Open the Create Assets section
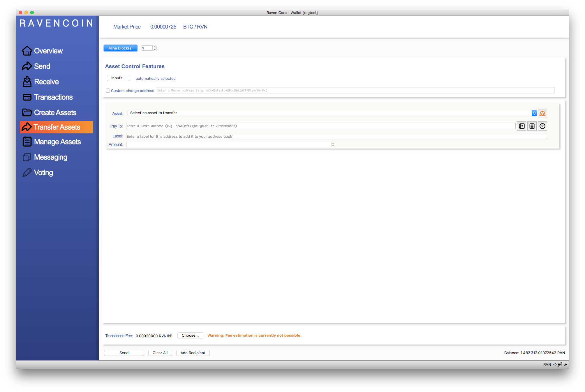585x392 pixels. click(55, 113)
